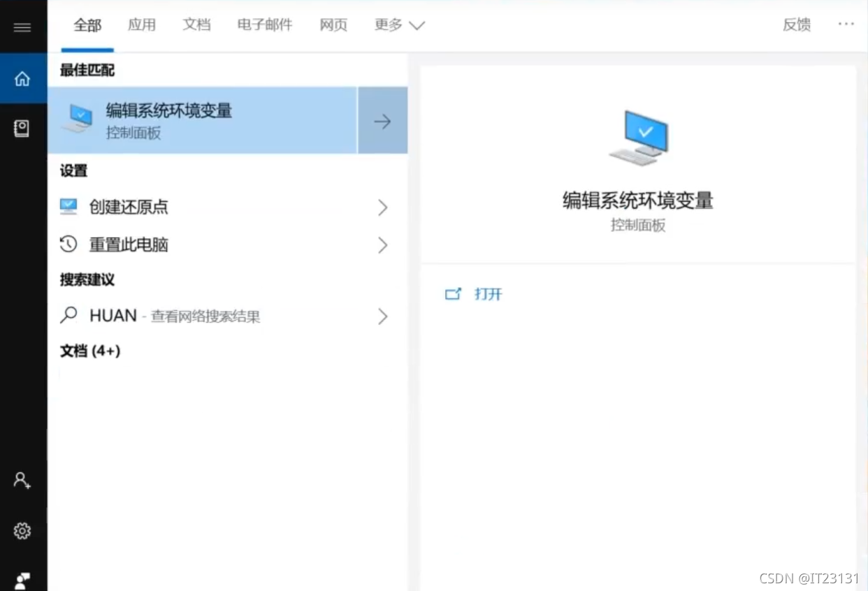Image resolution: width=868 pixels, height=591 pixels.
Task: Click the person silhouette icon at the bottom
Action: pos(22,581)
